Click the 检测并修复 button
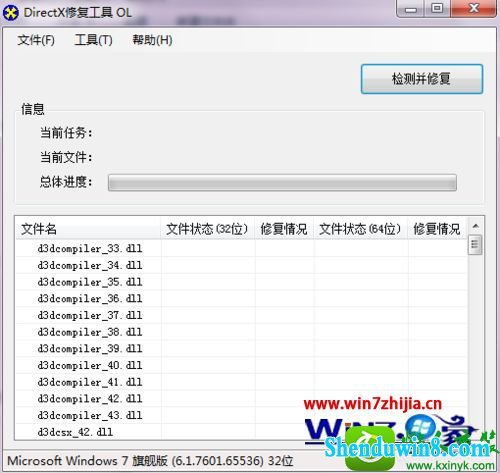 click(x=422, y=79)
